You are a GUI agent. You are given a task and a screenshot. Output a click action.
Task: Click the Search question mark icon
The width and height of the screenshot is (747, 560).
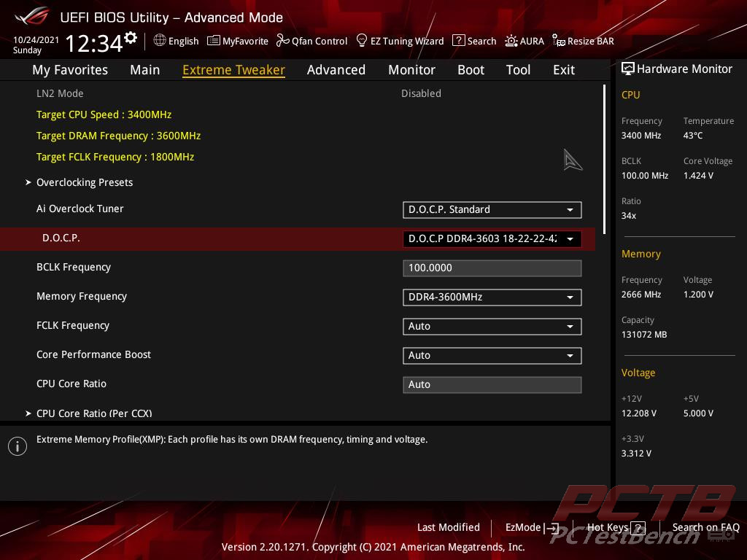(x=458, y=41)
